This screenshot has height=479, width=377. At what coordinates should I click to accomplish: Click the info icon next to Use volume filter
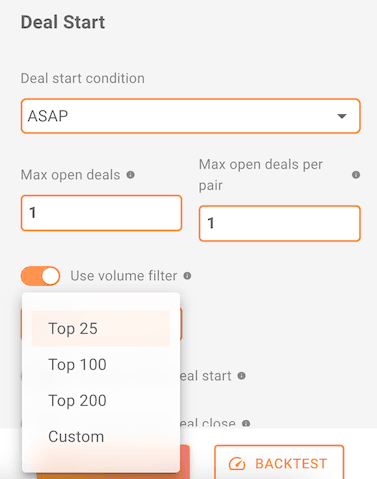click(x=187, y=276)
